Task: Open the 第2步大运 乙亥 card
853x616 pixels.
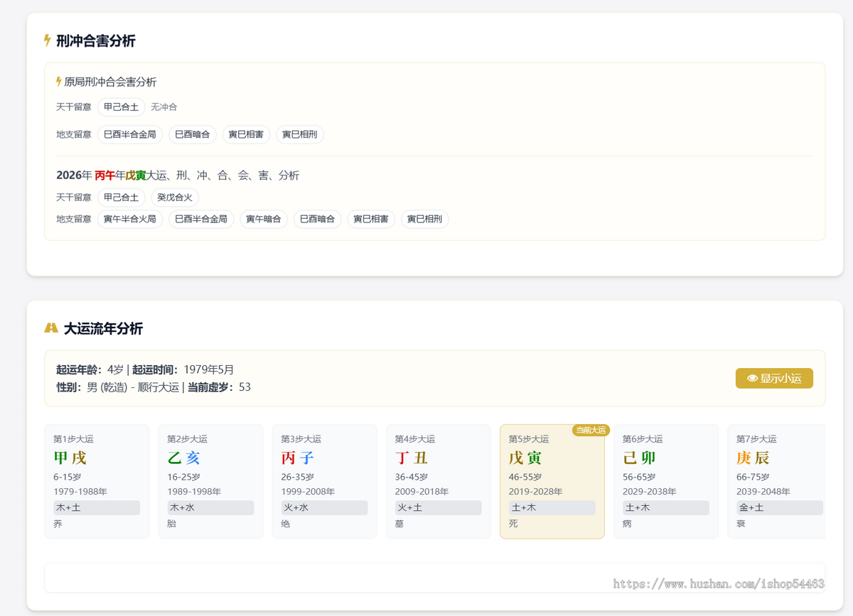Action: [x=210, y=482]
